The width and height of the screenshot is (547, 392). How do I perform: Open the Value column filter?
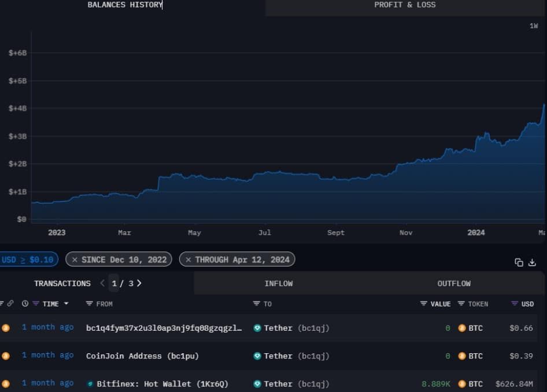tap(423, 304)
